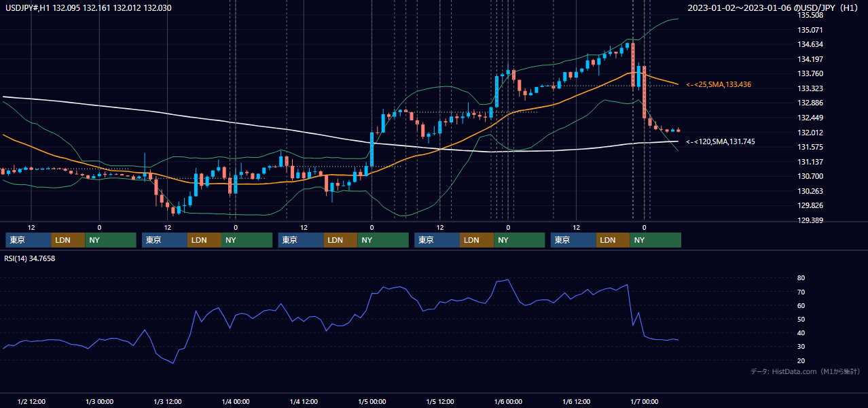Screen dimensions: 868x408
Task: Select the <-<120,SMA,131.745 label
Action: pyautogui.click(x=720, y=141)
